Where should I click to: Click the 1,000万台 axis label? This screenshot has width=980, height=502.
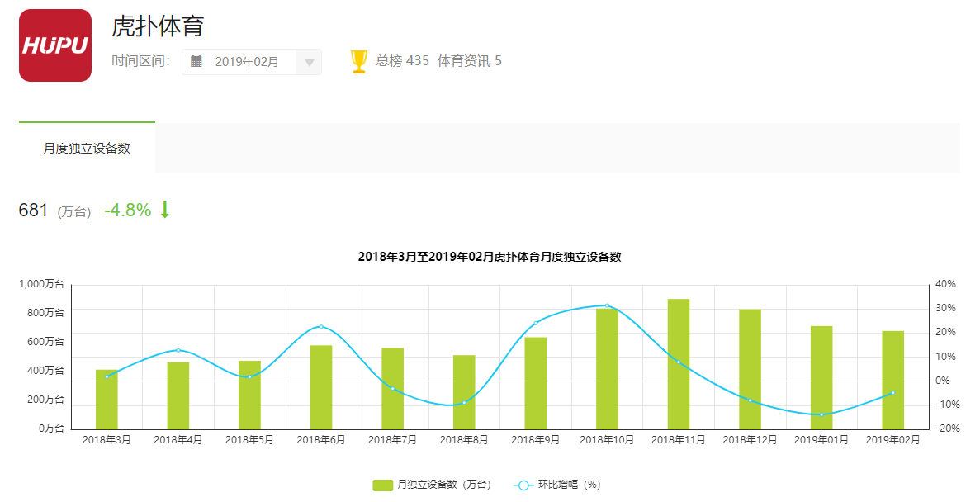(42, 284)
